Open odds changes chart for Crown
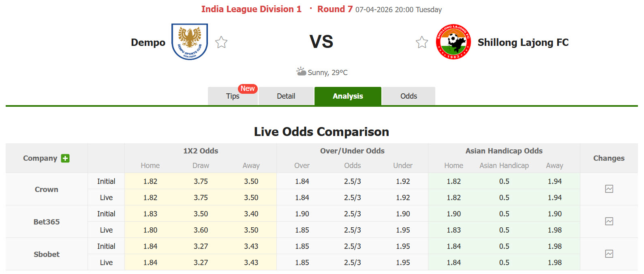 click(609, 189)
